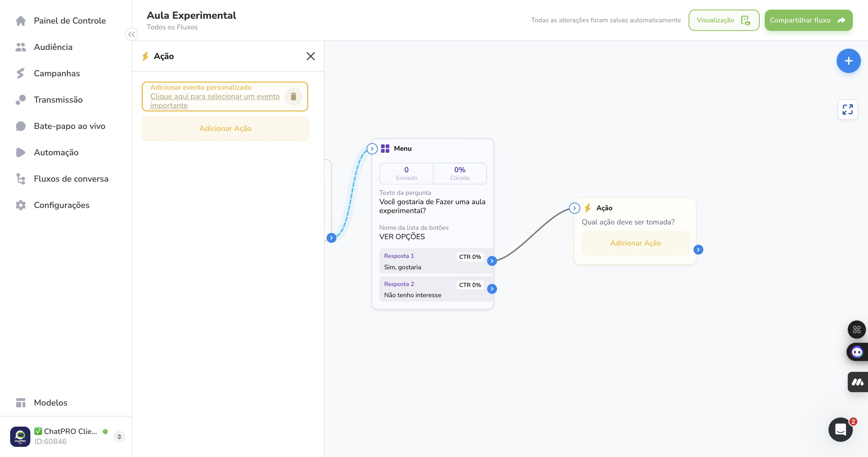Collapse the sidebar with double-chevron button
Image resolution: width=868 pixels, height=457 pixels.
click(131, 34)
